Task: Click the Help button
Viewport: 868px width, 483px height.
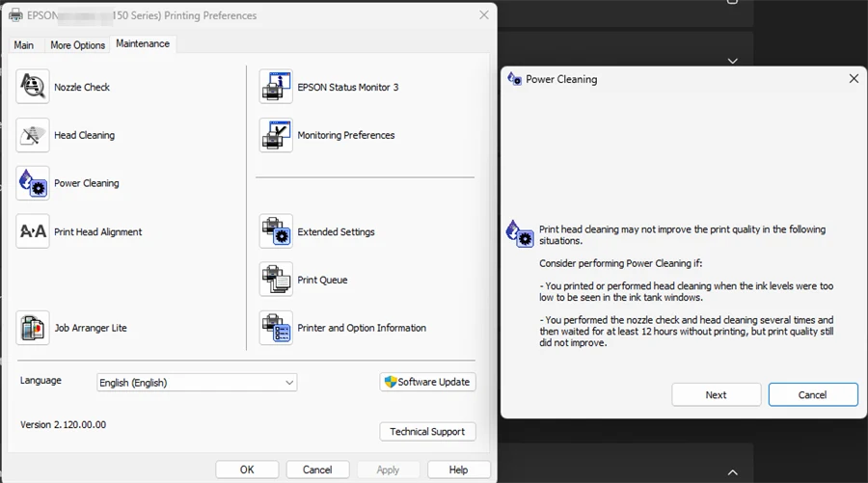Action: click(458, 470)
